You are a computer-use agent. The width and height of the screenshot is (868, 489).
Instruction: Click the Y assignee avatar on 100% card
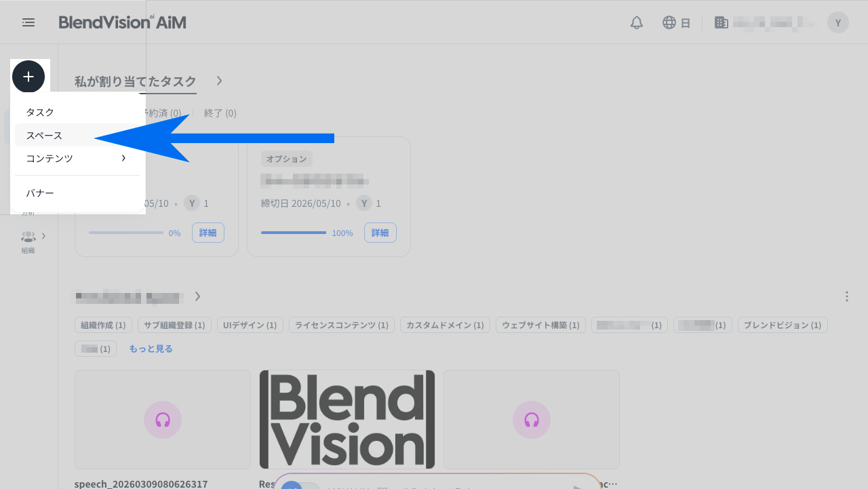pyautogui.click(x=364, y=203)
